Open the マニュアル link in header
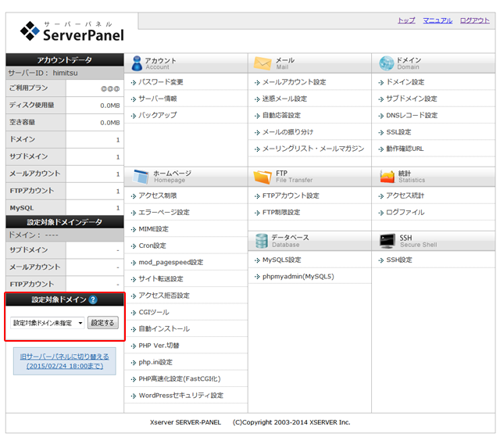Image resolution: width=500 pixels, height=448 pixels. pyautogui.click(x=437, y=20)
